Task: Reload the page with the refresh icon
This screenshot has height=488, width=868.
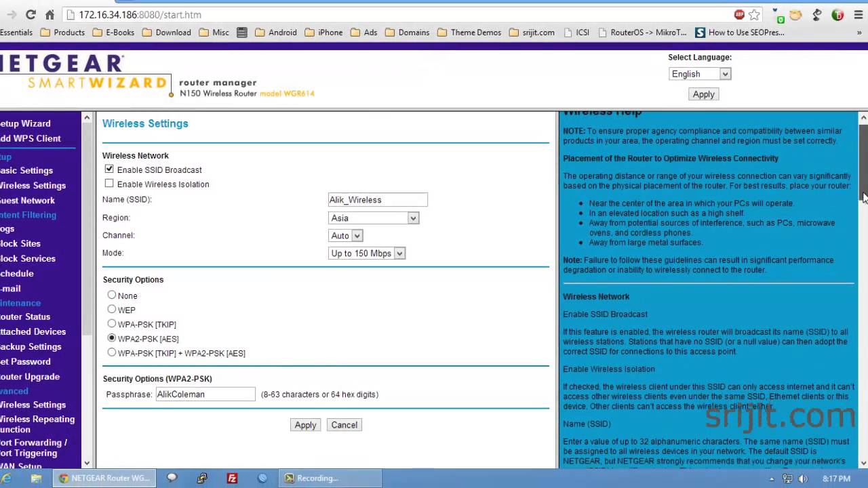Action: 31,14
